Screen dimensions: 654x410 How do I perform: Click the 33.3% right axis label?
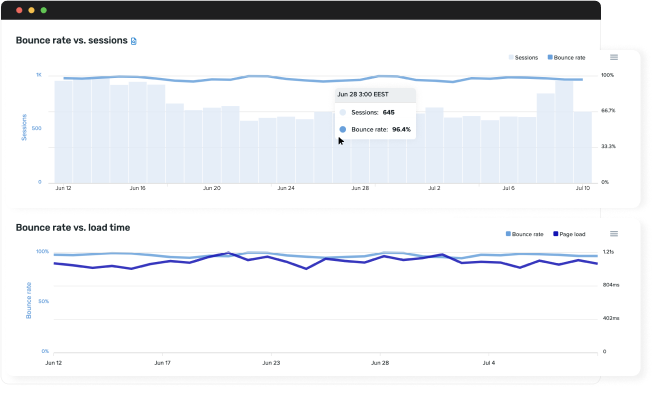[x=608, y=146]
